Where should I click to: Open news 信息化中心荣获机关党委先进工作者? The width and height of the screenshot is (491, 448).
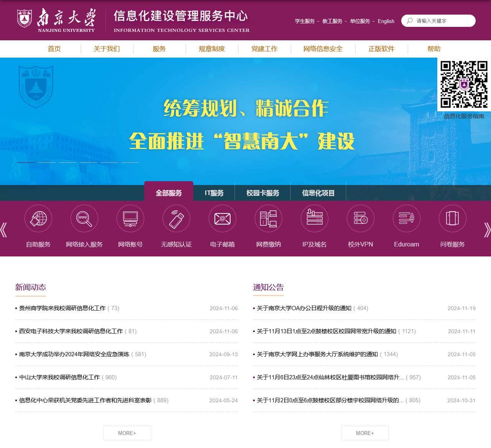85,400
